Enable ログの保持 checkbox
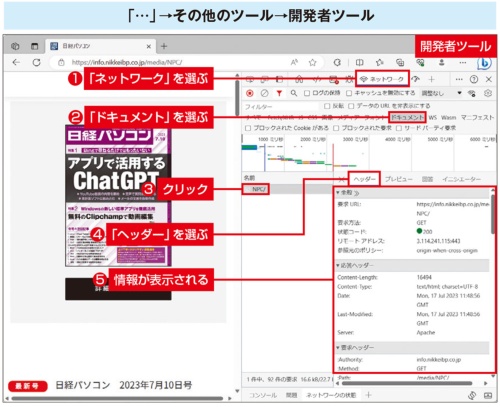 click(307, 93)
